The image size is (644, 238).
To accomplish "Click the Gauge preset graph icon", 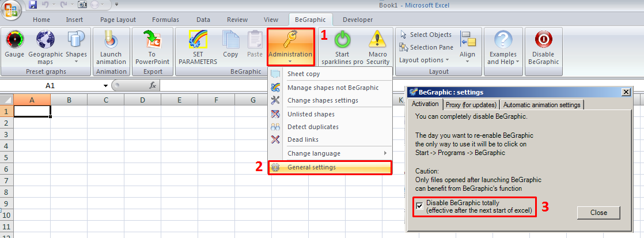I will tap(14, 40).
